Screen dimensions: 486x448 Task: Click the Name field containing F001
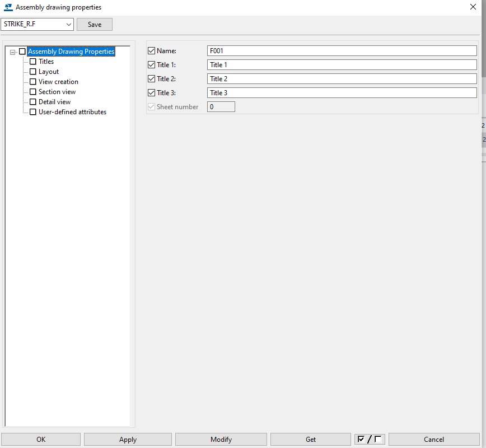pyautogui.click(x=342, y=50)
